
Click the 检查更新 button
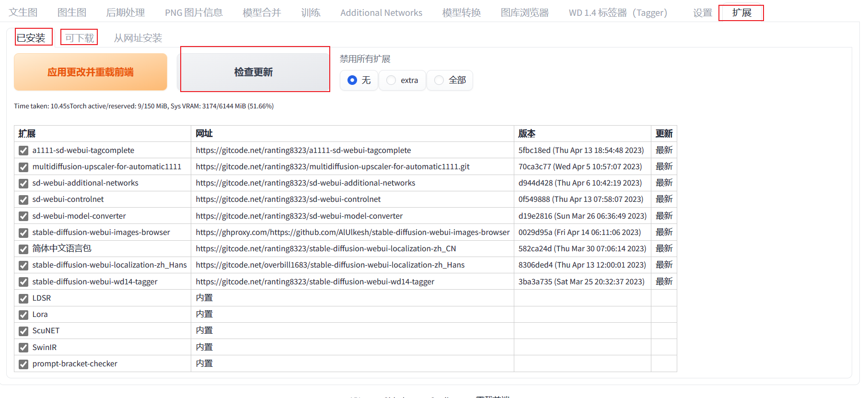click(254, 72)
